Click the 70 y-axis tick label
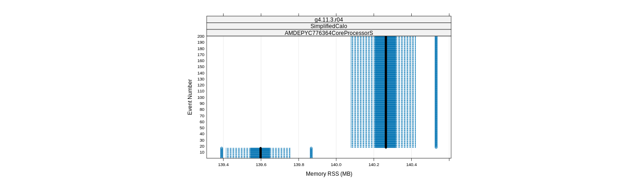The image size is (644, 184). coord(202,115)
